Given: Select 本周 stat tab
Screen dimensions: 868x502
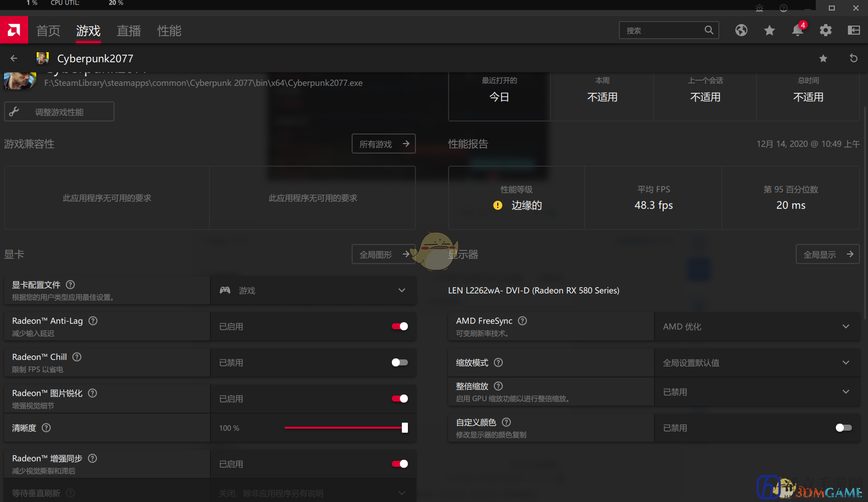Looking at the screenshot, I should point(602,96).
